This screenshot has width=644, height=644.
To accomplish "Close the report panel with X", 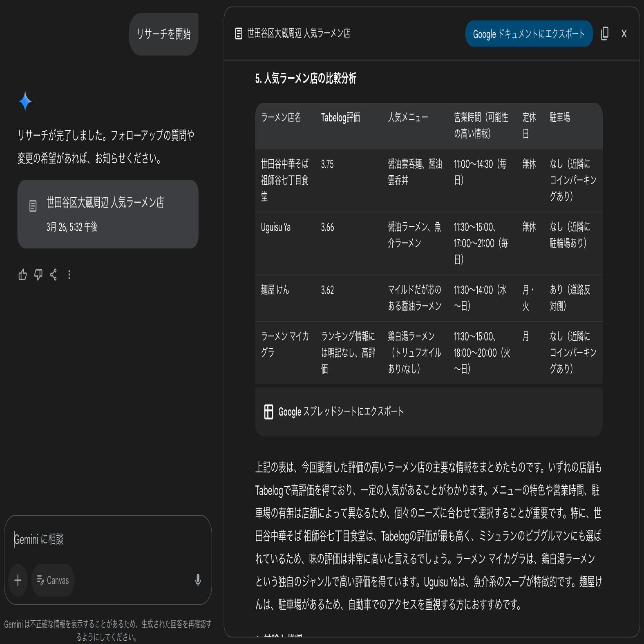I will (624, 34).
